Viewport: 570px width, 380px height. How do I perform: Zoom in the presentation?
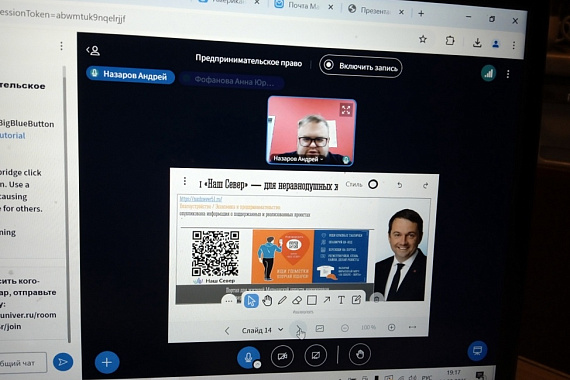392,327
